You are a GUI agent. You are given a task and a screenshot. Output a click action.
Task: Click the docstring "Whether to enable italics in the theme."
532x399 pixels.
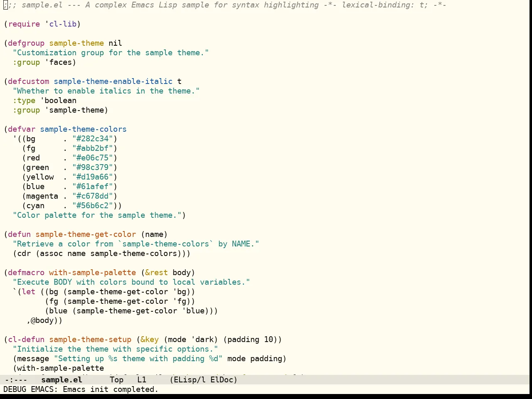(106, 91)
